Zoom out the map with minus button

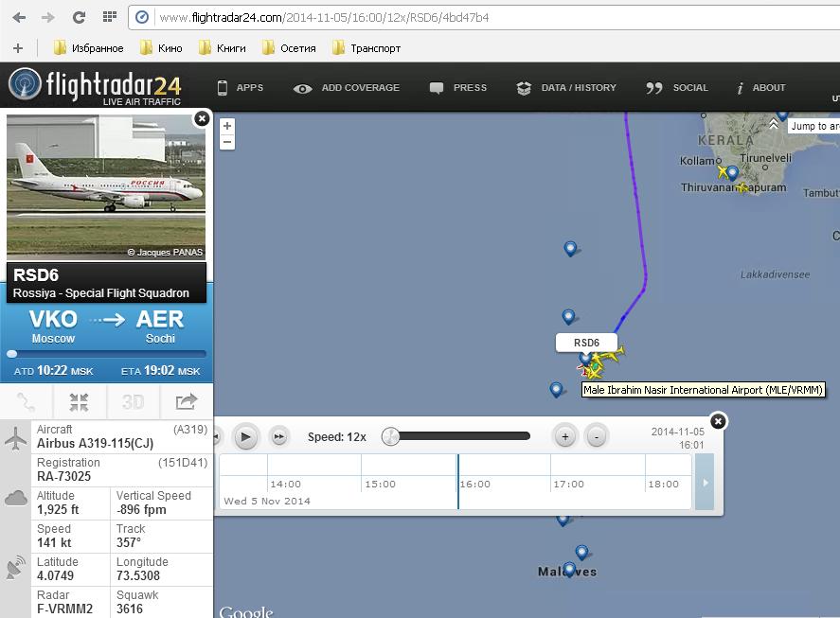tap(227, 142)
